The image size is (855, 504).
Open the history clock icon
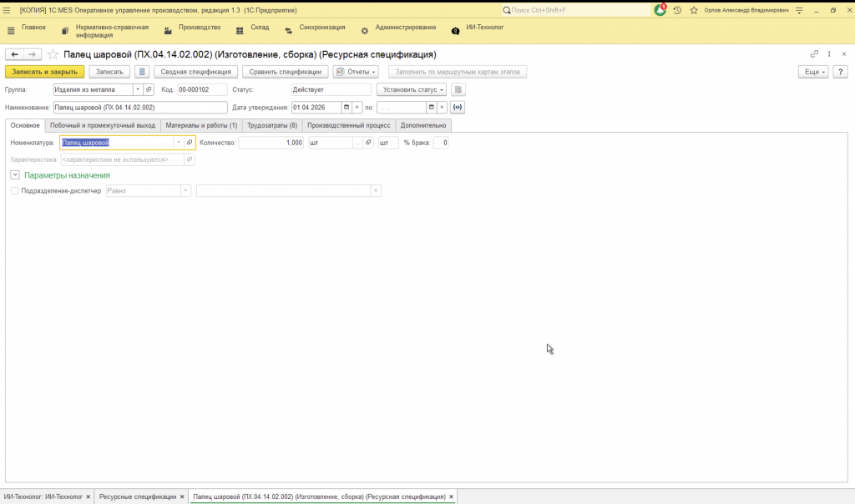tap(677, 10)
